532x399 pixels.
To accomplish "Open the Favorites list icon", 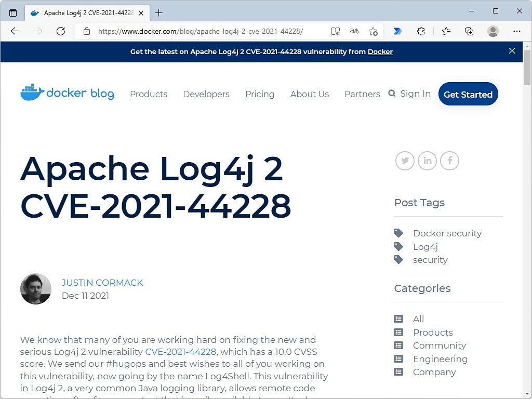I will (446, 31).
